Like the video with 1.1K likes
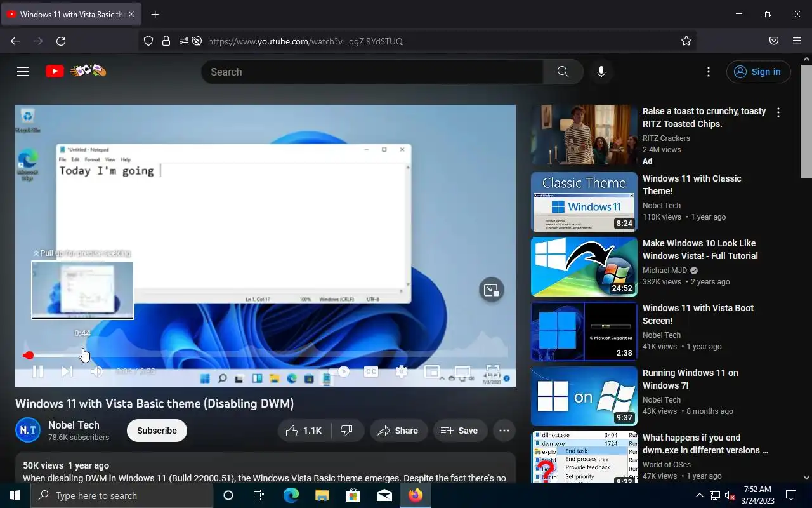Viewport: 812px width, 508px height. [x=304, y=431]
